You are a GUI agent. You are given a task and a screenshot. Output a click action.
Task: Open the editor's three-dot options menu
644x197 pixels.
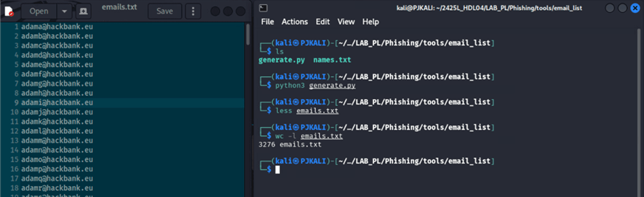[193, 11]
